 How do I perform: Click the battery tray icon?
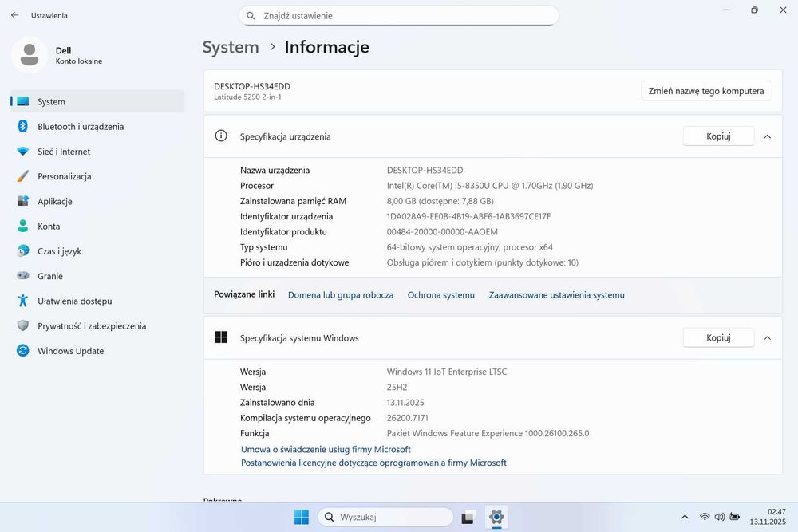[734, 517]
